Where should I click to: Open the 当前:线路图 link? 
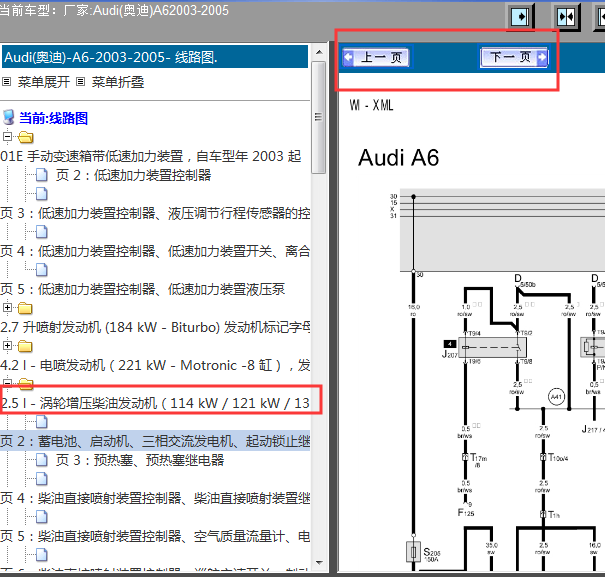click(53, 118)
